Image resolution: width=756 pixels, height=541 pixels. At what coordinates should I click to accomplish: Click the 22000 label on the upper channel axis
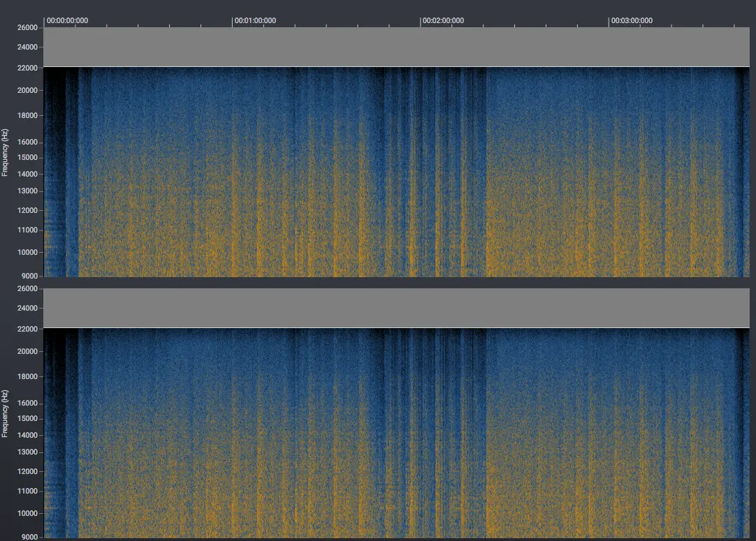(28, 68)
